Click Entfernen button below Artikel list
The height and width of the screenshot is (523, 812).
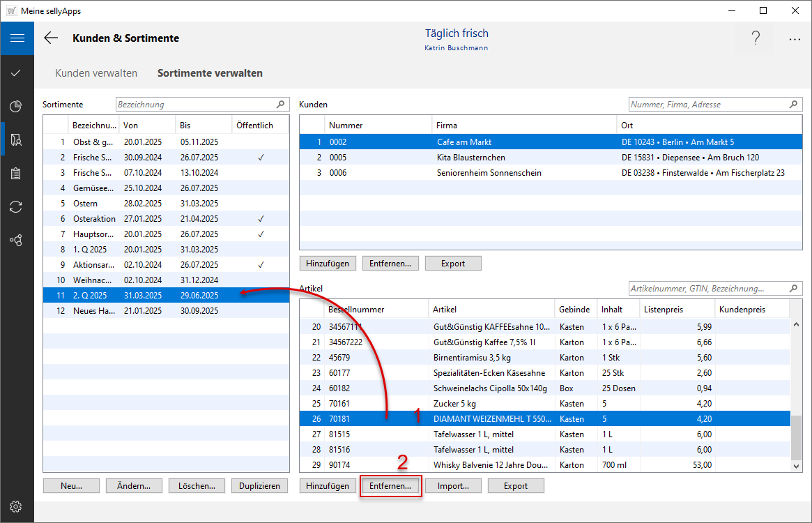(390, 486)
